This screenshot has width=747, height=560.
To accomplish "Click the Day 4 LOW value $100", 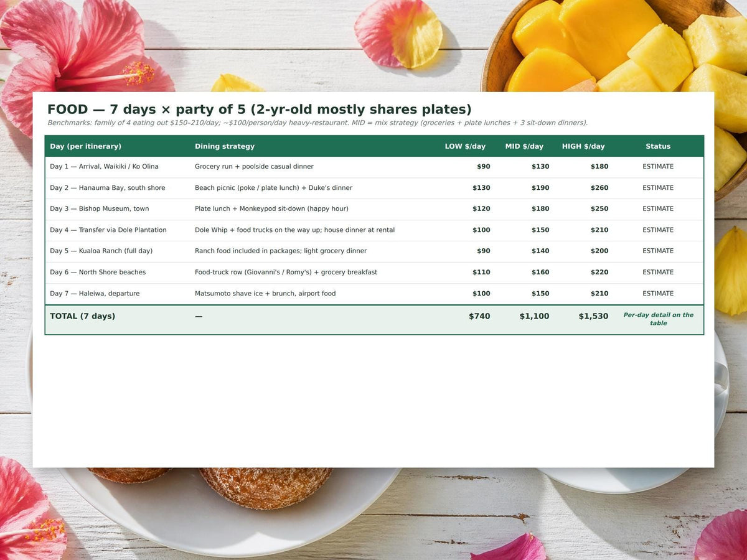I will (x=481, y=230).
